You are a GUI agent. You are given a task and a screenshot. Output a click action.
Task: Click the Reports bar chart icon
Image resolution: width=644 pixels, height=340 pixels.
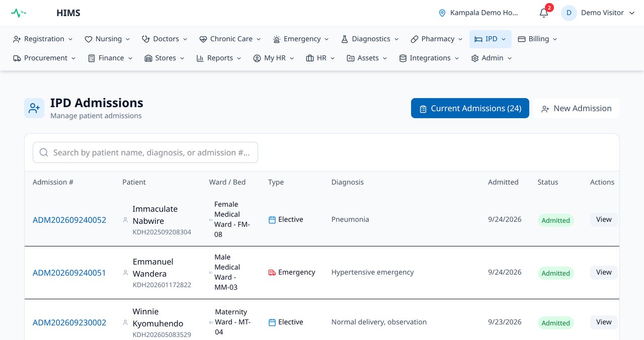click(200, 58)
